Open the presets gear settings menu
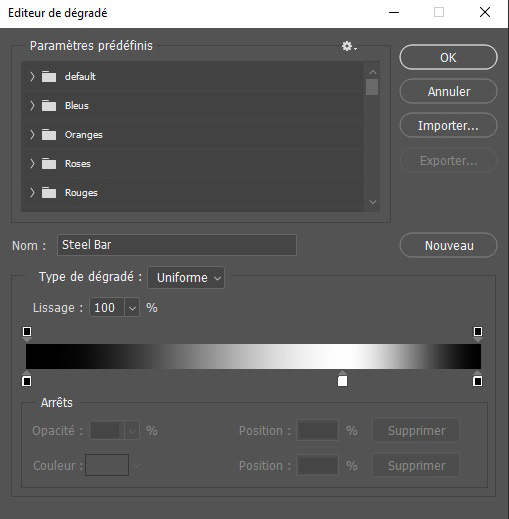This screenshot has width=509, height=519. click(349, 46)
